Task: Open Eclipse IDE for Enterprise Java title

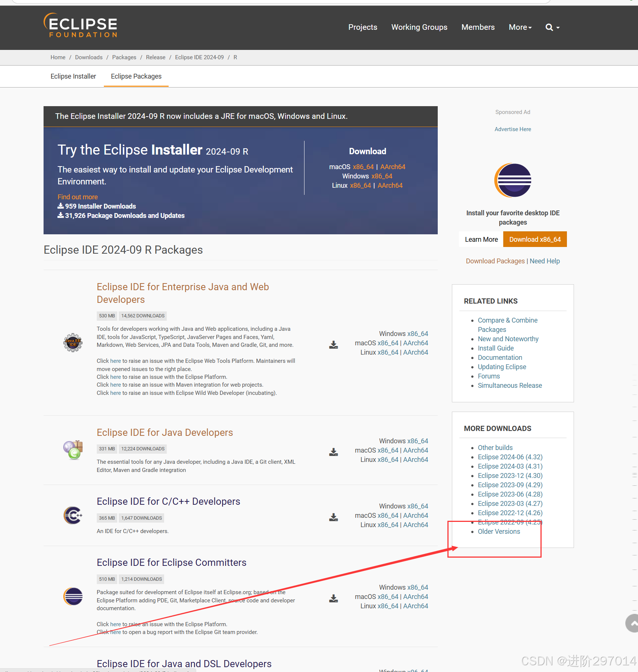Action: (x=183, y=293)
